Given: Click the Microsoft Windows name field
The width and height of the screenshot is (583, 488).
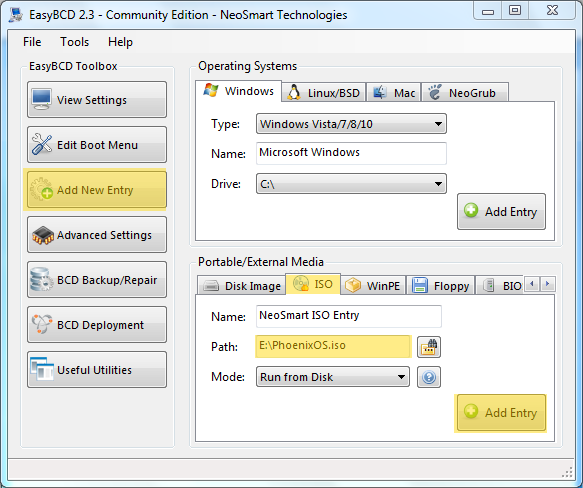Looking at the screenshot, I should [x=351, y=153].
